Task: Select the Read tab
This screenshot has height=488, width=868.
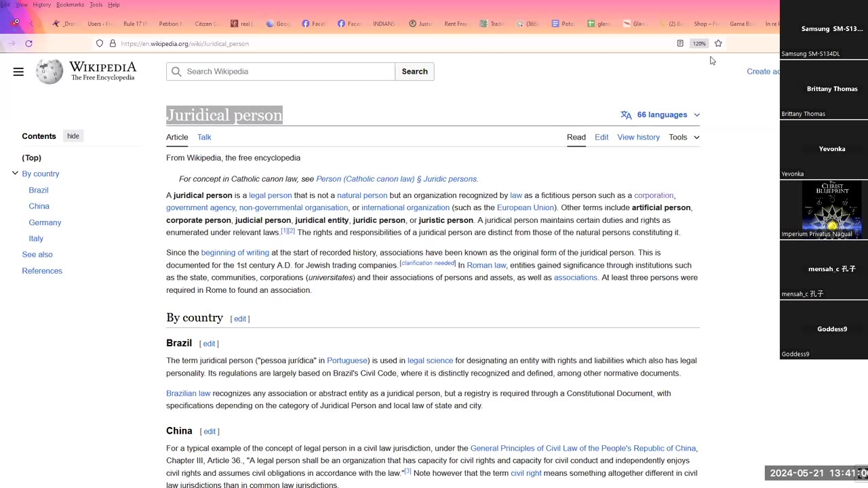Action: click(x=576, y=137)
